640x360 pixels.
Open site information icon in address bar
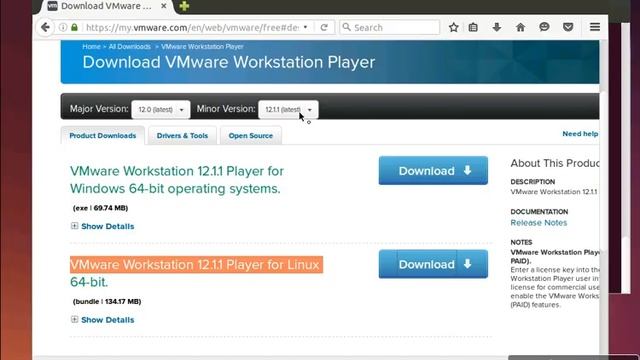(x=62, y=27)
